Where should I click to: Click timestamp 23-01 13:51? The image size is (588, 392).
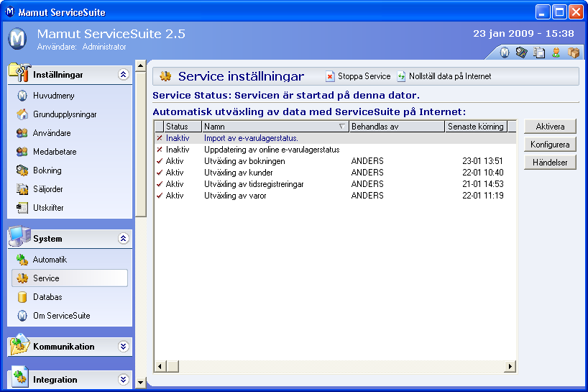482,161
